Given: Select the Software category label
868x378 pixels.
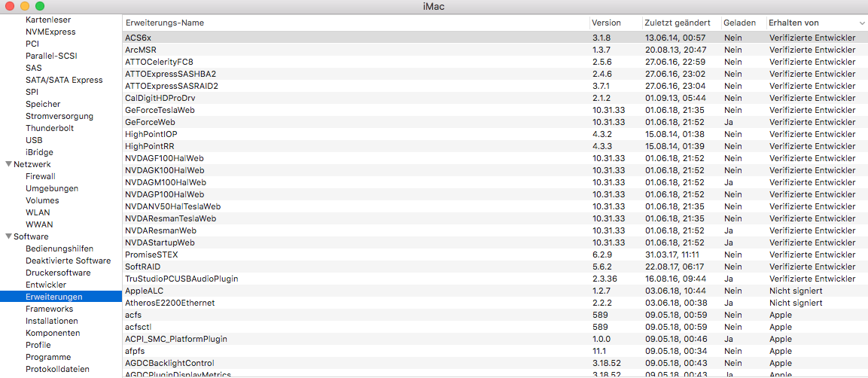Looking at the screenshot, I should click(x=31, y=237).
